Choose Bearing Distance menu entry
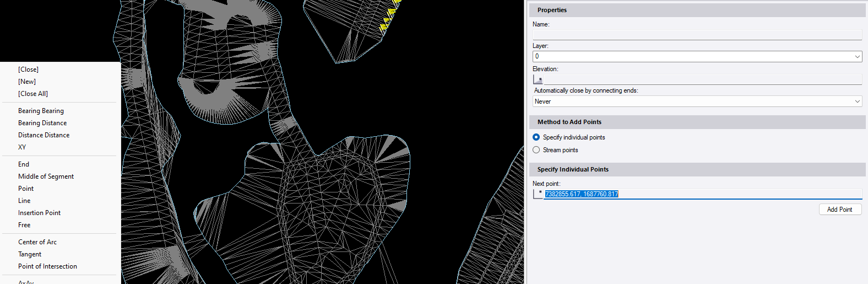 click(x=42, y=123)
